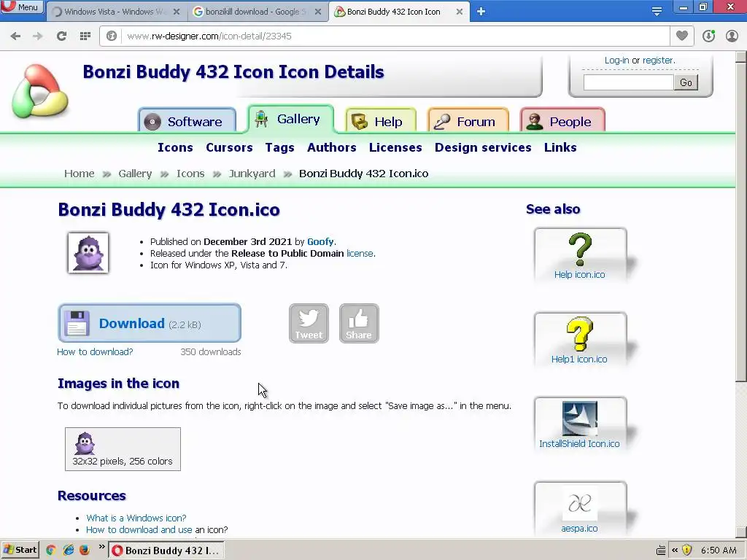Expand the quick launch overflow chevron
The height and width of the screenshot is (560, 747).
pyautogui.click(x=101, y=547)
